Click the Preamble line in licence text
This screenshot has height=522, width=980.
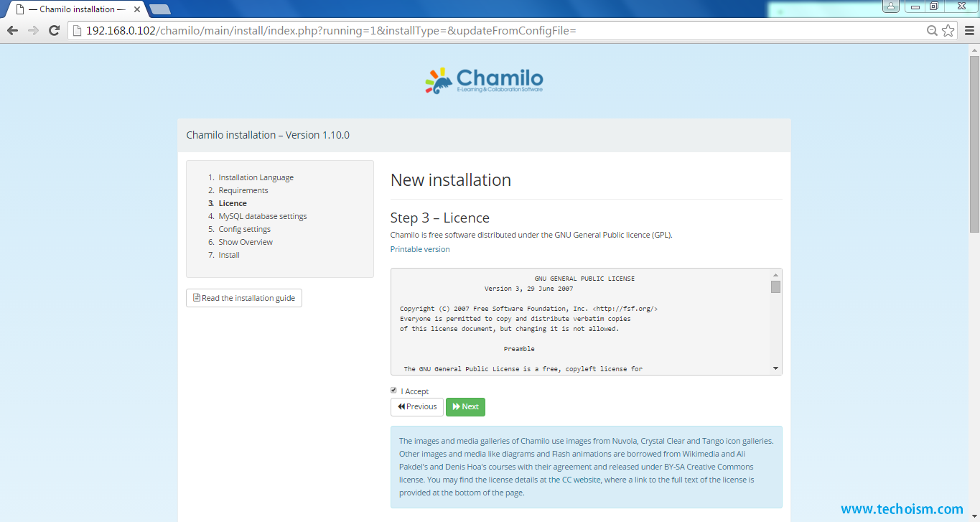tap(519, 349)
